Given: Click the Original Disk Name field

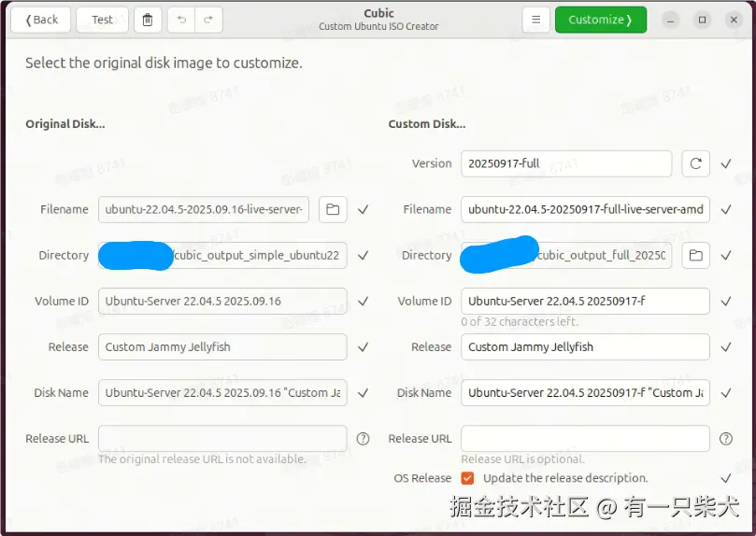Looking at the screenshot, I should tap(222, 392).
